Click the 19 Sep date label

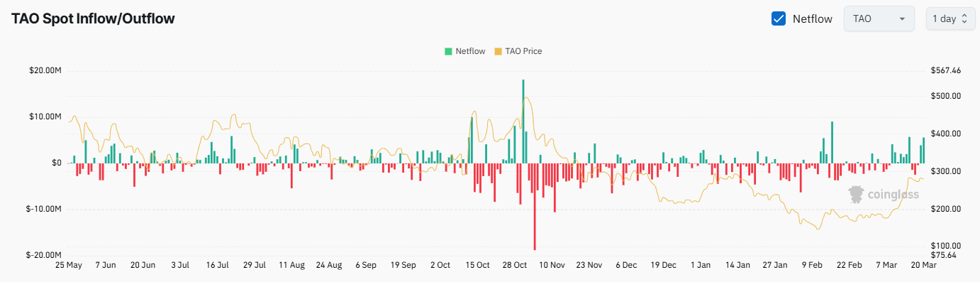coord(403,265)
